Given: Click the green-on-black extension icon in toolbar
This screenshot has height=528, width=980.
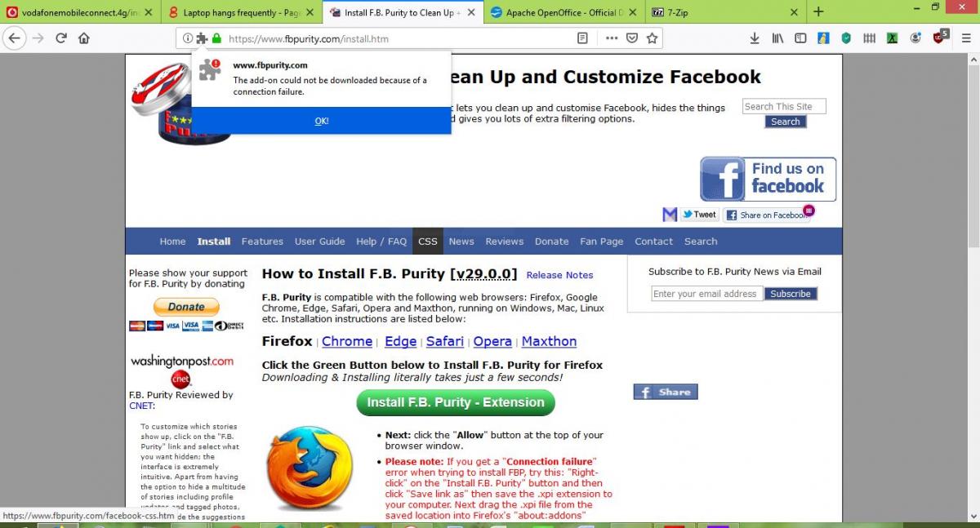Looking at the screenshot, I should [x=893, y=38].
